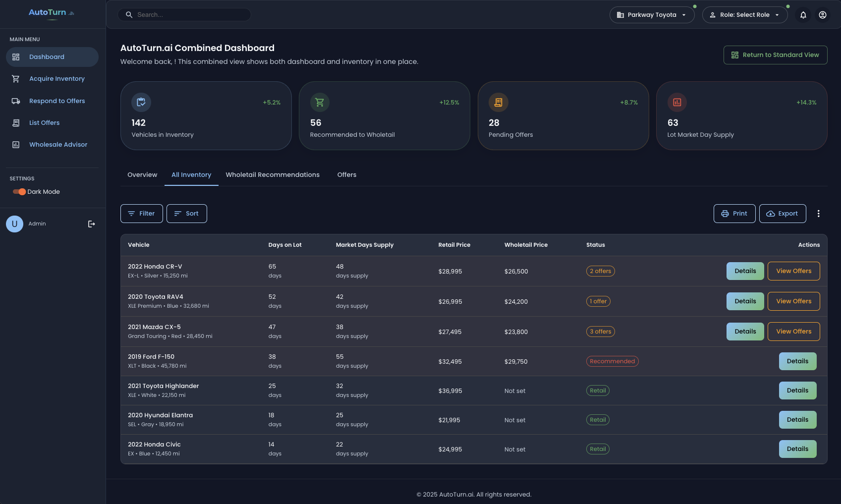
Task: Open the Wholesale Advisor panel
Action: (57, 144)
